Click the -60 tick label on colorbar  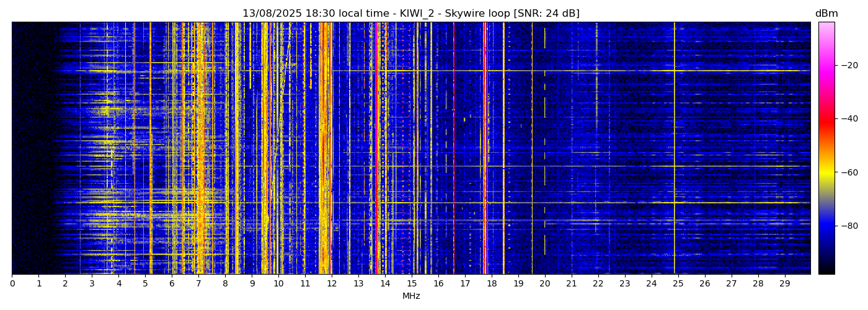[849, 172]
